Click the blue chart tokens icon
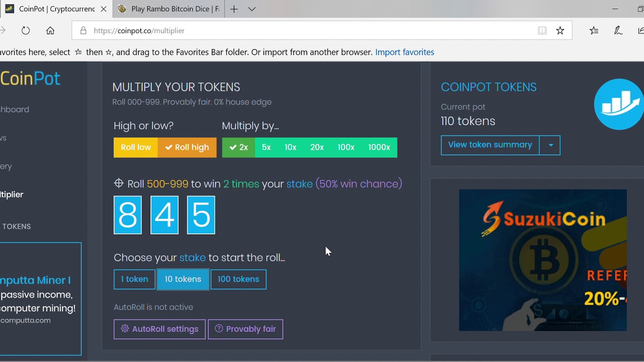 (619, 104)
